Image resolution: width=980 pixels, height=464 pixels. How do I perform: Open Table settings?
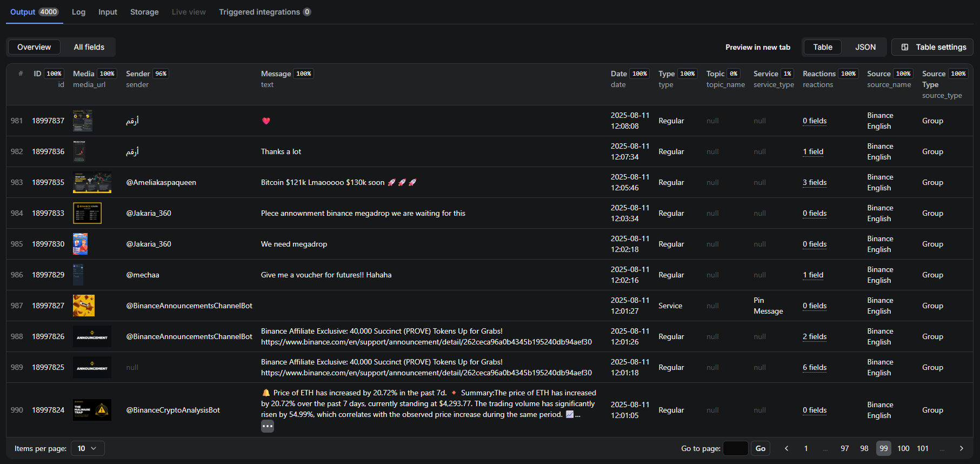coord(932,47)
